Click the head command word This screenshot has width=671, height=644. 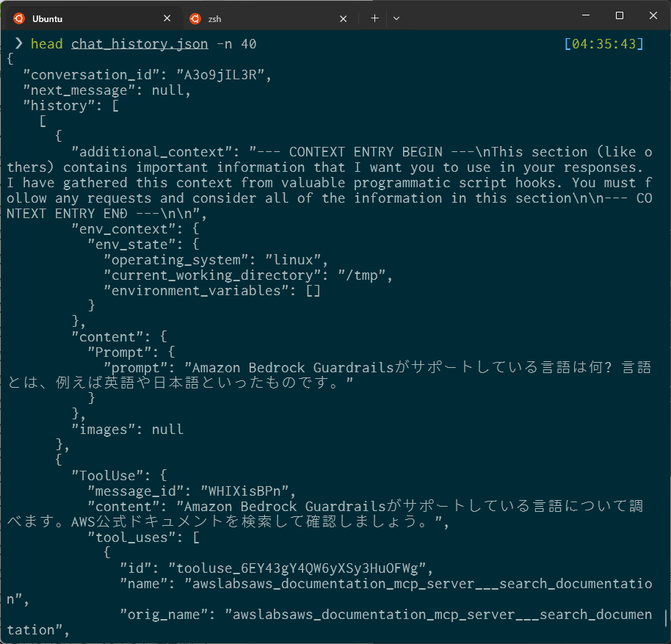point(47,43)
